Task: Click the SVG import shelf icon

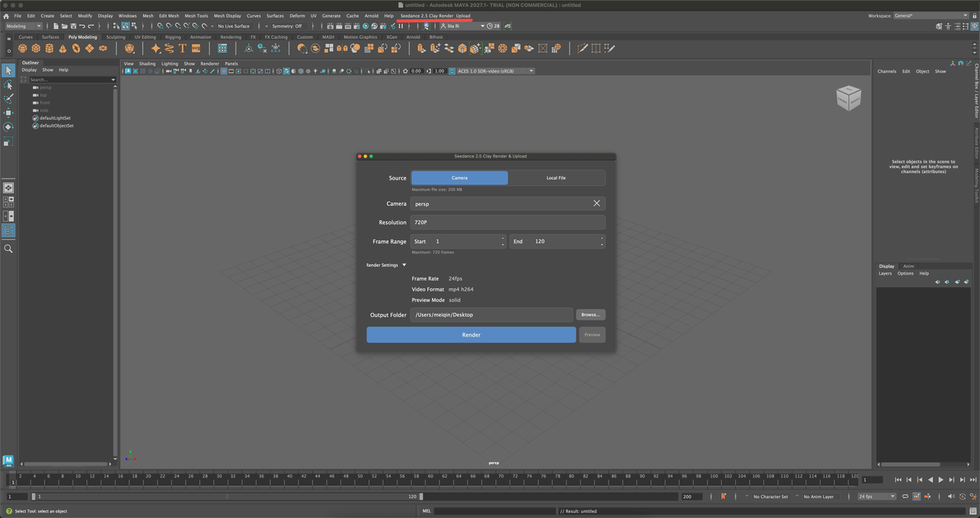Action: pos(196,48)
